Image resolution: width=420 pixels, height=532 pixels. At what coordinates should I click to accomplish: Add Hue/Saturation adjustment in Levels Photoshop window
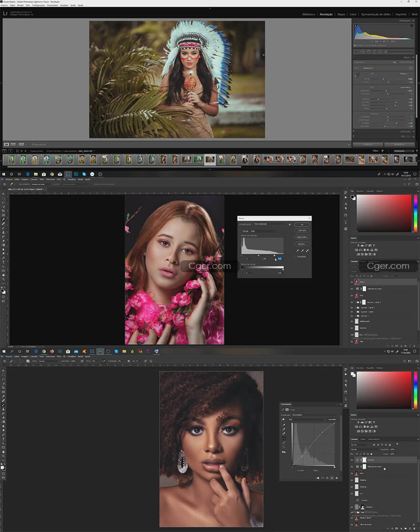point(356,250)
